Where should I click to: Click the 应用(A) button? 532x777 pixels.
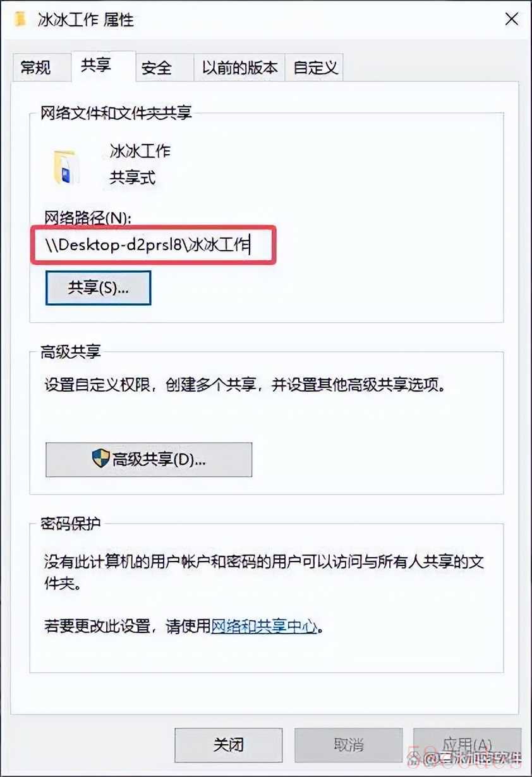(x=467, y=745)
